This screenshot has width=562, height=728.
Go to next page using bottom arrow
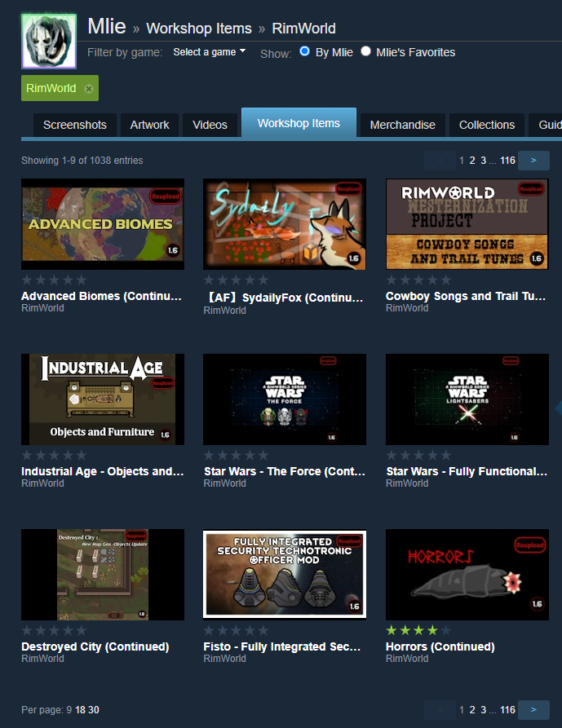pos(533,710)
